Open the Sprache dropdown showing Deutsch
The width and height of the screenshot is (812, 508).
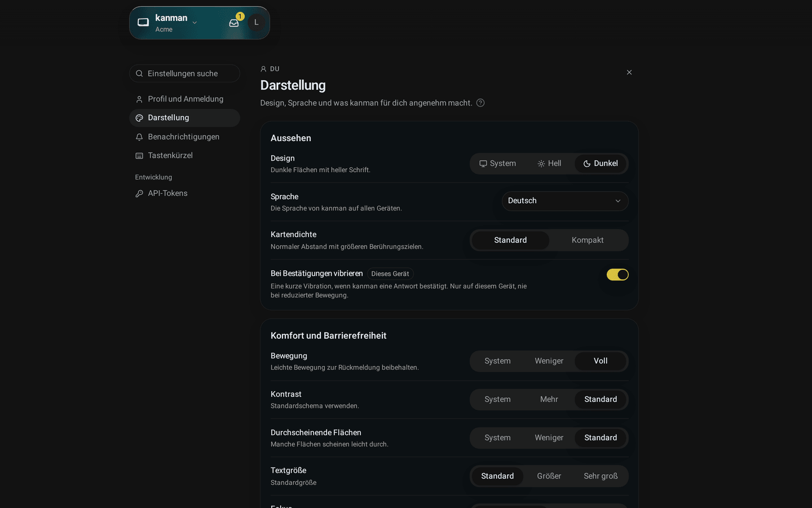click(565, 201)
